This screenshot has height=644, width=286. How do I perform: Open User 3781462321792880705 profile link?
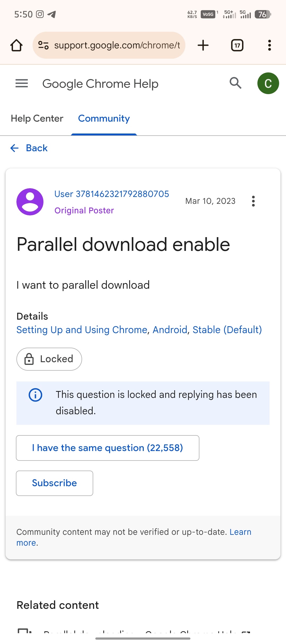click(x=111, y=194)
